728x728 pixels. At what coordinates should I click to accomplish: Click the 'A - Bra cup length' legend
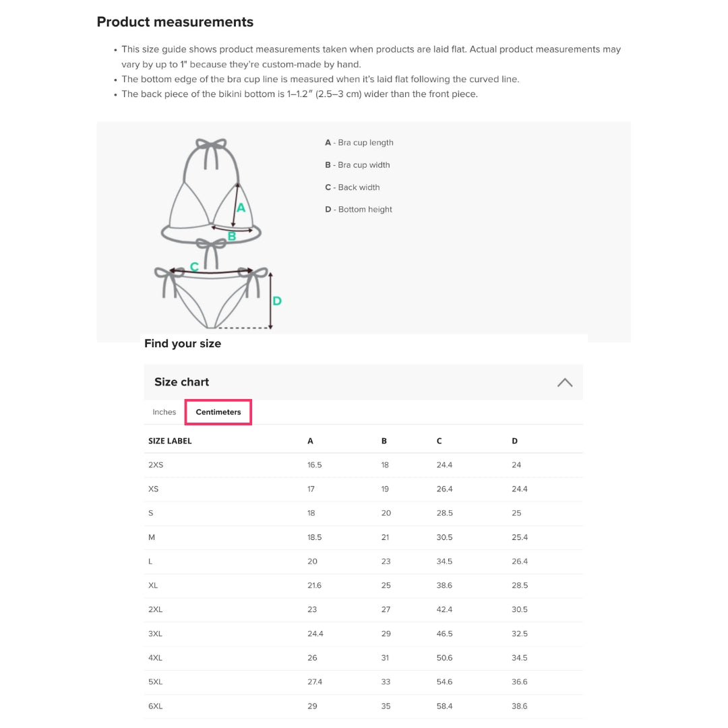[359, 143]
